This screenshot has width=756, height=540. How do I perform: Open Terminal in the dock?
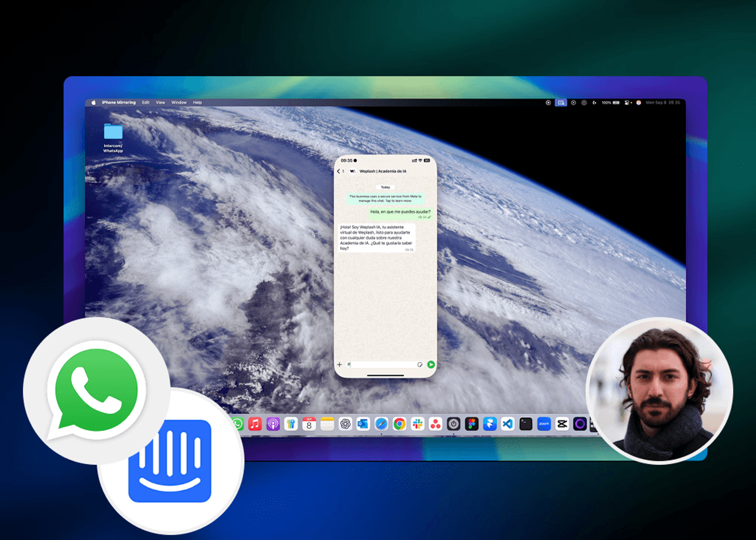coord(526,424)
